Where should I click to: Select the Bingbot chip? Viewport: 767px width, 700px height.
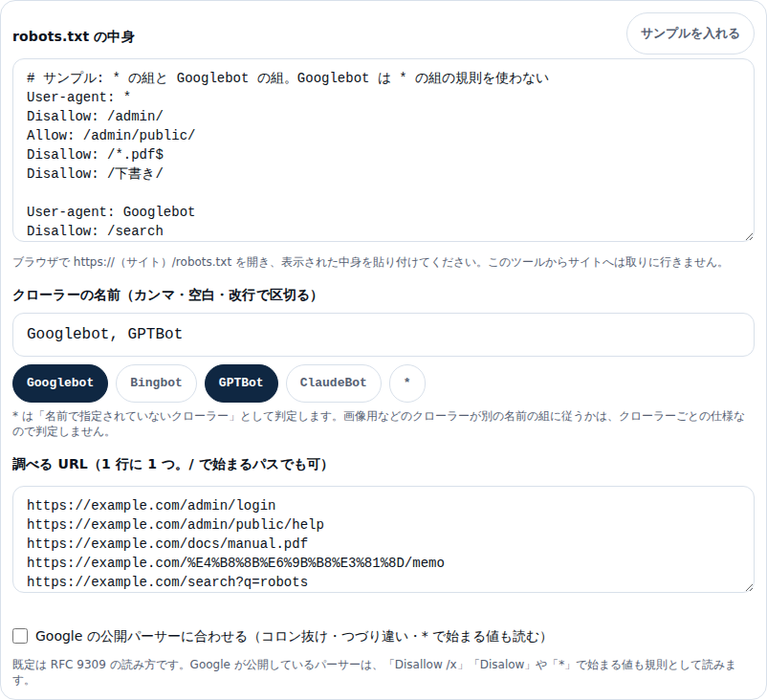156,383
